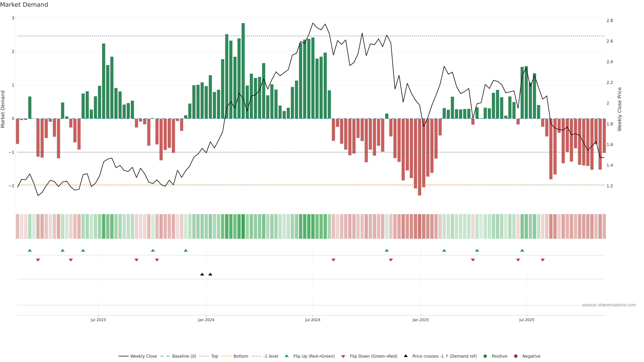This screenshot has width=644, height=362.
Task: Click the green Positive legend dot
Action: pos(485,356)
